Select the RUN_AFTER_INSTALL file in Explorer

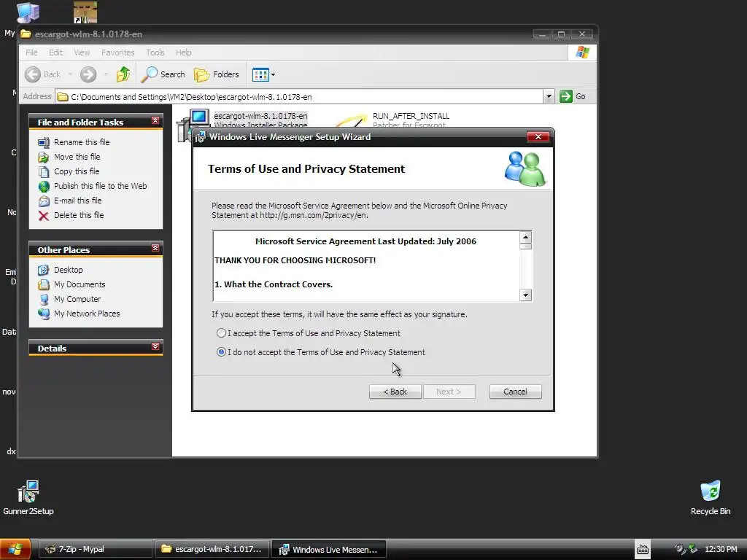411,116
